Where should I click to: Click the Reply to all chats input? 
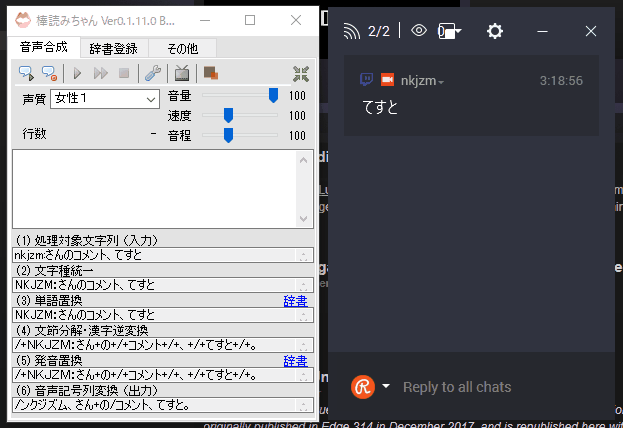pyautogui.click(x=457, y=387)
